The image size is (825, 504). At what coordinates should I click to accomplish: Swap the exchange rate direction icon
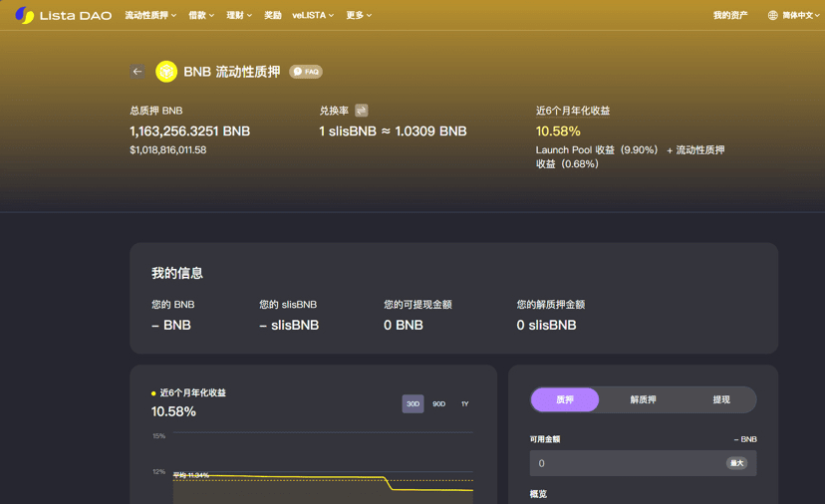[x=362, y=110]
